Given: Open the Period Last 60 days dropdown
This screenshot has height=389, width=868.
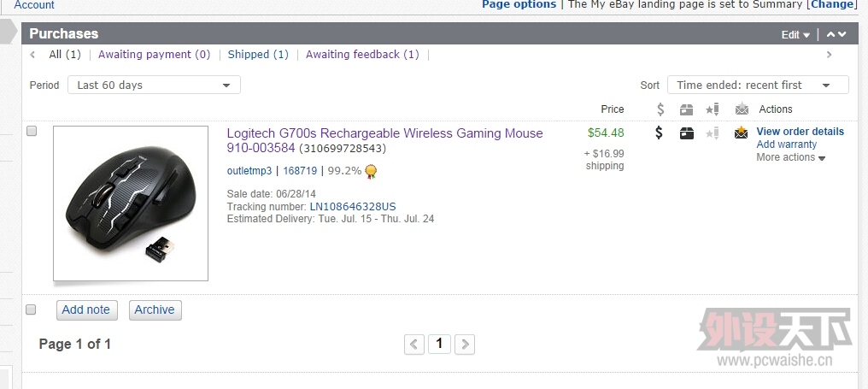Looking at the screenshot, I should [x=154, y=85].
